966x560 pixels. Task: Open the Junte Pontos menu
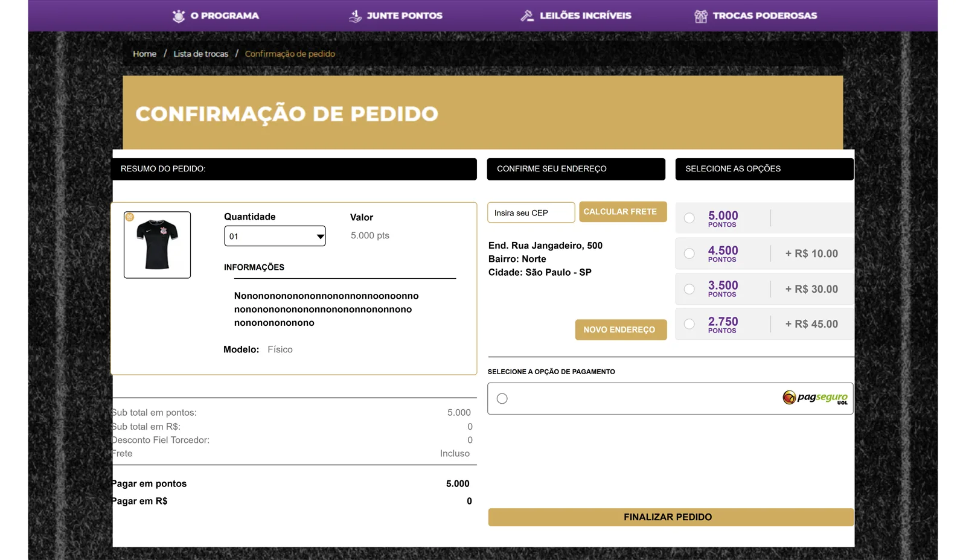(405, 16)
